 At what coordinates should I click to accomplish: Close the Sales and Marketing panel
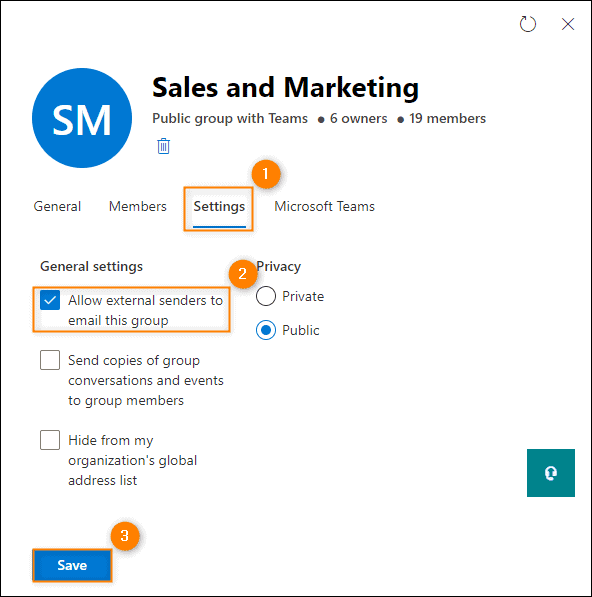(x=568, y=24)
